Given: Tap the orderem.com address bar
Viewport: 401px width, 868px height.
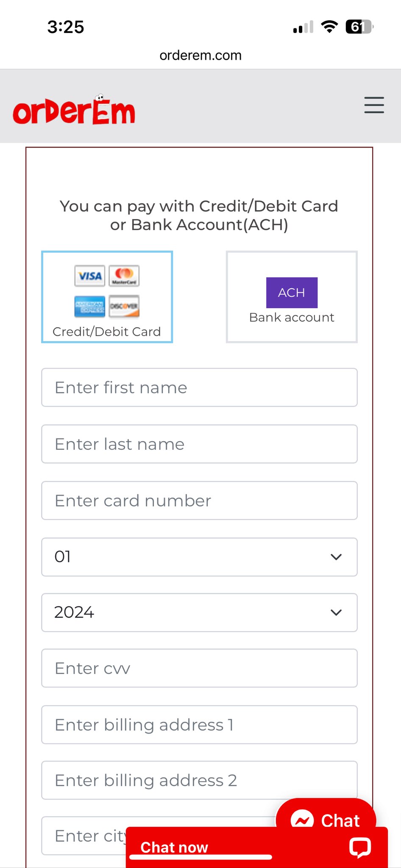Looking at the screenshot, I should [x=200, y=55].
